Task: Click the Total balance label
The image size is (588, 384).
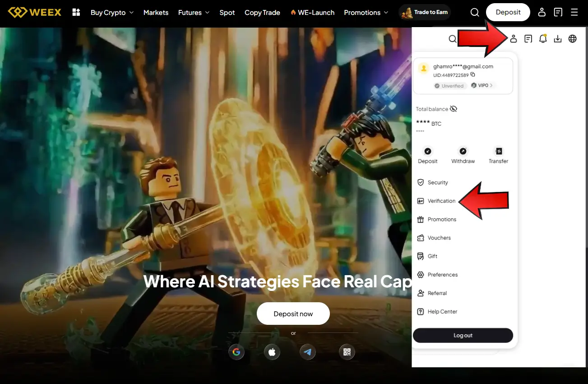Action: 432,109
